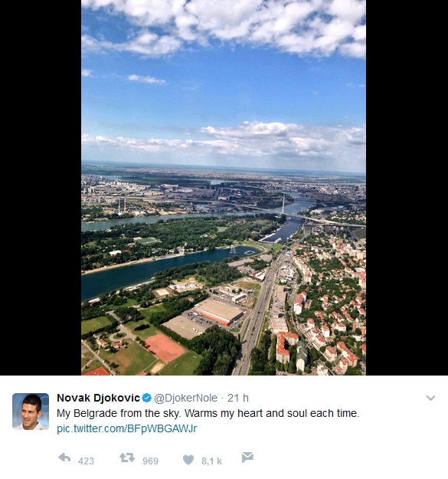Click the orange-roofed warehouse in photo

tap(220, 312)
